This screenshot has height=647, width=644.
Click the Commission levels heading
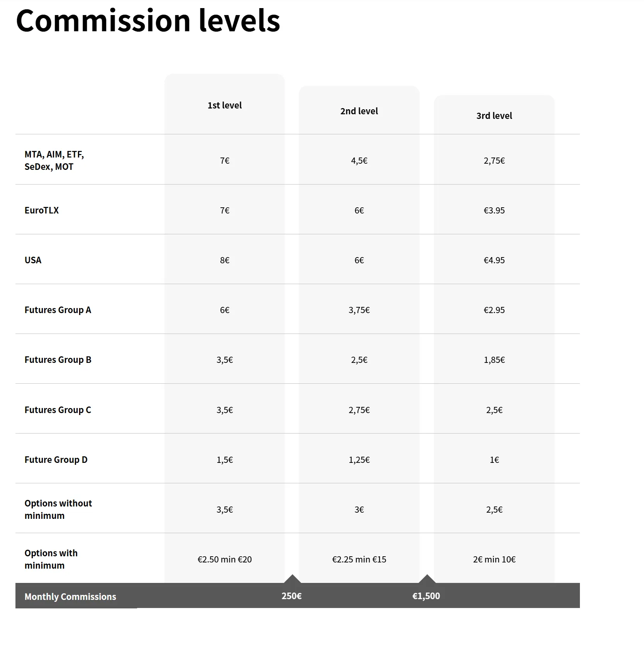point(148,20)
